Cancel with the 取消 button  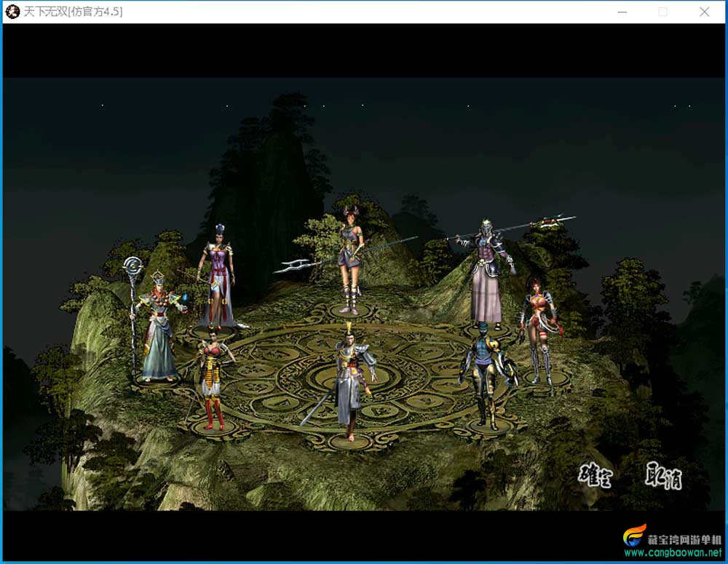tap(663, 475)
